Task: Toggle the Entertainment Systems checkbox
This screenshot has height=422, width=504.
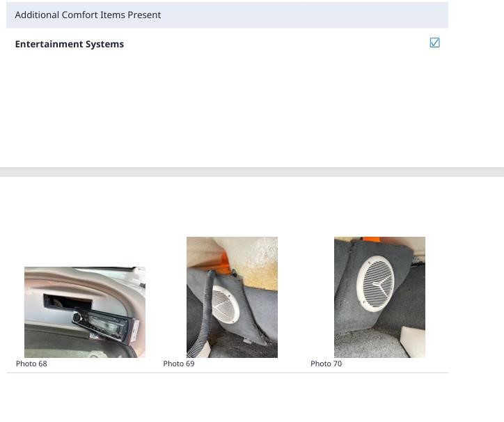Action: (435, 43)
